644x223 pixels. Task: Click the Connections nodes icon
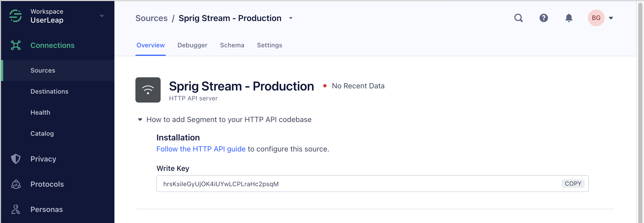(16, 45)
